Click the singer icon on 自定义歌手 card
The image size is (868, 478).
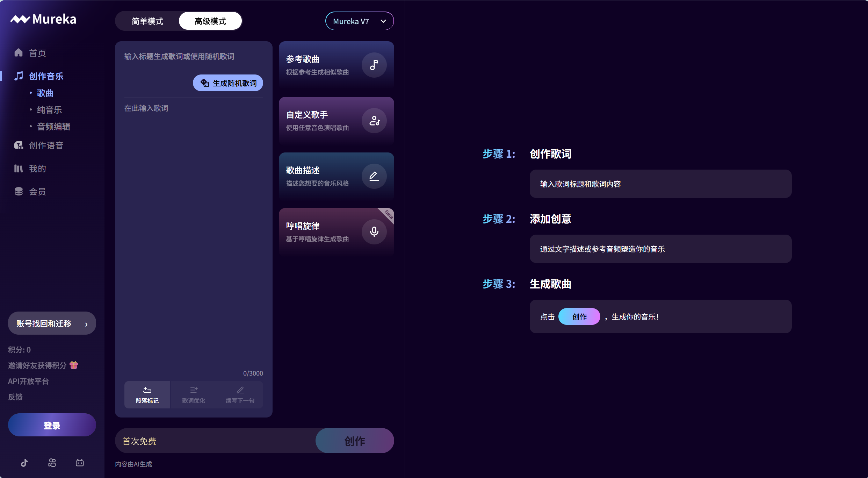(x=374, y=121)
